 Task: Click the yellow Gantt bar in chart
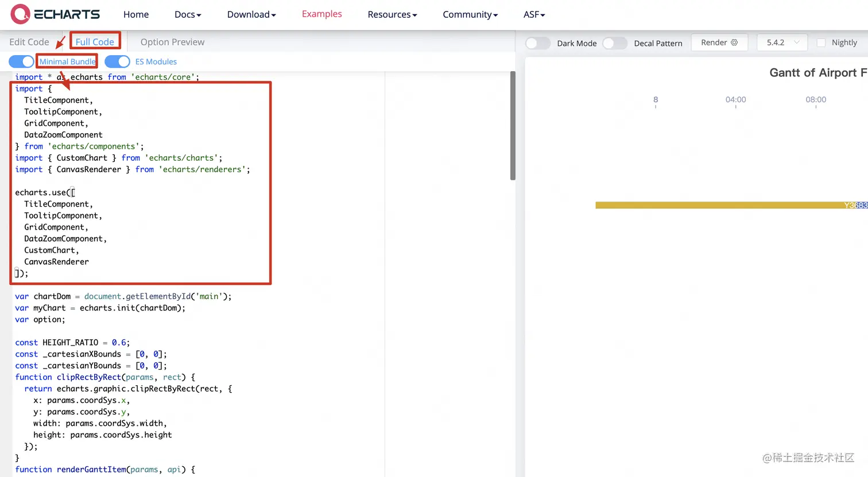[731, 205]
